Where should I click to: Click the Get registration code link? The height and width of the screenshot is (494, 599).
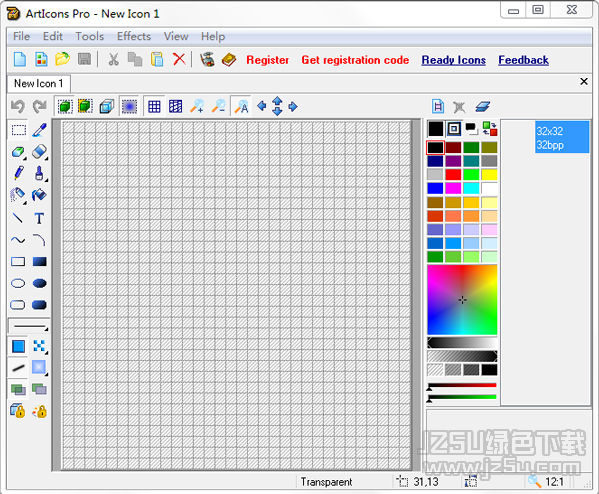pos(355,60)
